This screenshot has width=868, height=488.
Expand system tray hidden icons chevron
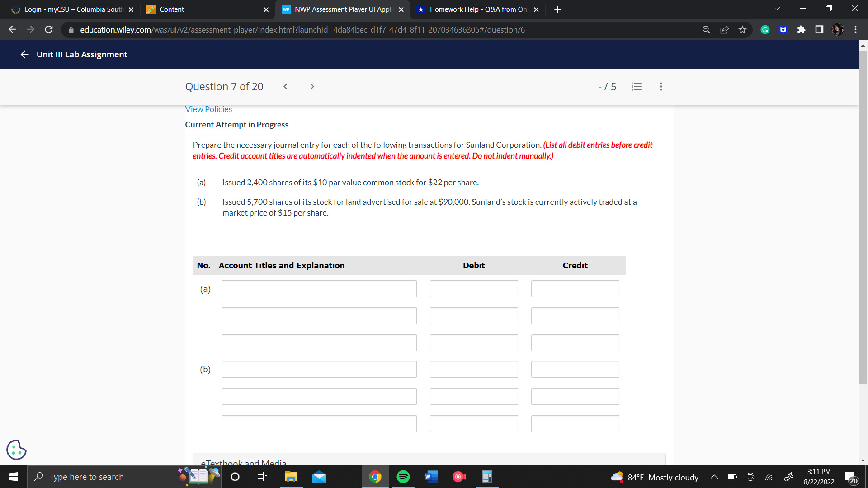[x=714, y=477]
